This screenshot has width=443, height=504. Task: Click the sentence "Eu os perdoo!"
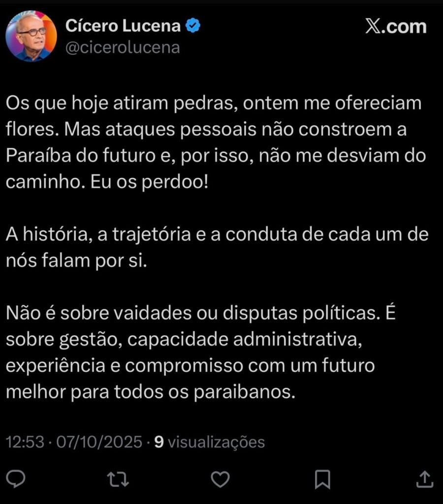[156, 182]
